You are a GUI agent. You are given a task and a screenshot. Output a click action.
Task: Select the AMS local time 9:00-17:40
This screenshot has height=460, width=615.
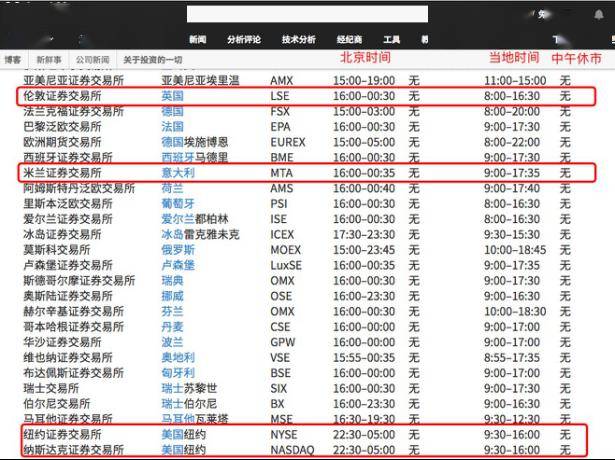pos(512,188)
